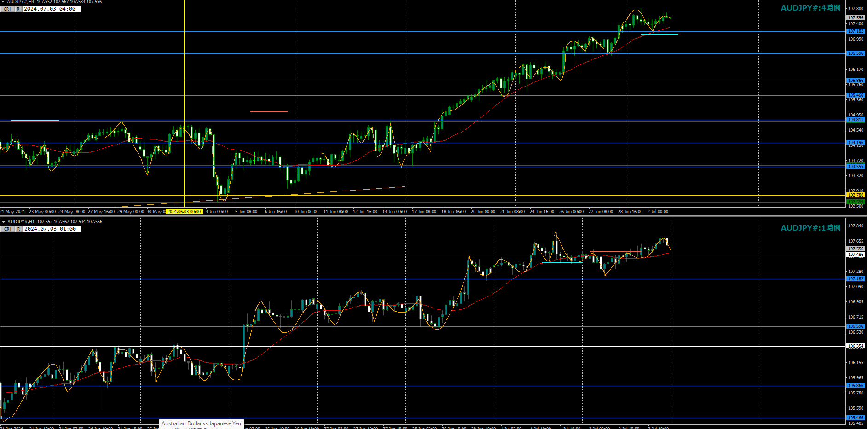
Task: Select the 104.196 price label on H4 chart
Action: [856, 143]
